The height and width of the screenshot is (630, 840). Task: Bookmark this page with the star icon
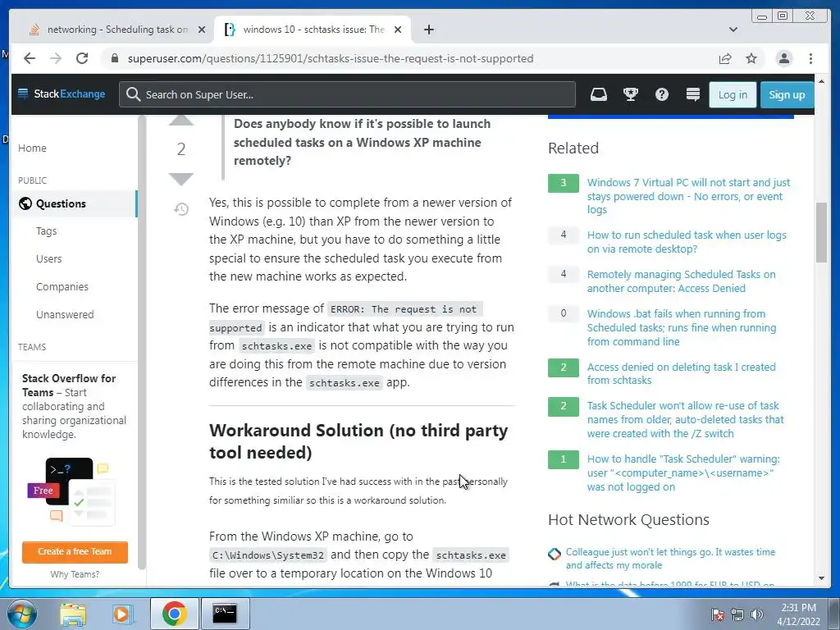tap(751, 58)
